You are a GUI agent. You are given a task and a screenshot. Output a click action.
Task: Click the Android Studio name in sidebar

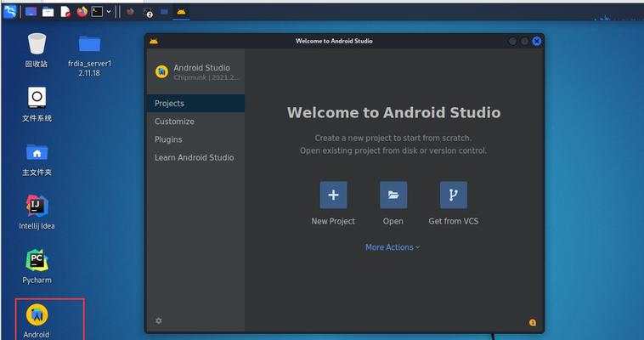[x=201, y=68]
